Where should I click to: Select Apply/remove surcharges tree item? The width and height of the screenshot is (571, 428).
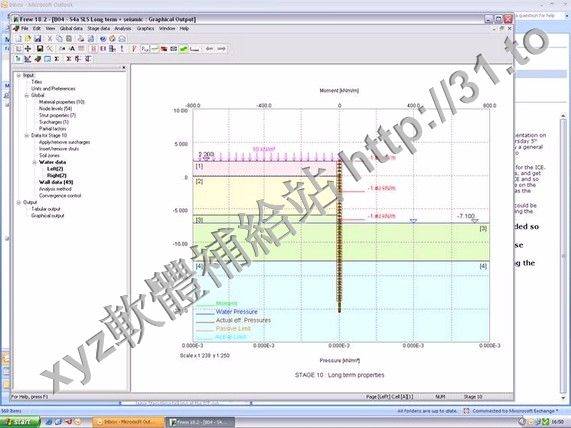pyautogui.click(x=64, y=142)
